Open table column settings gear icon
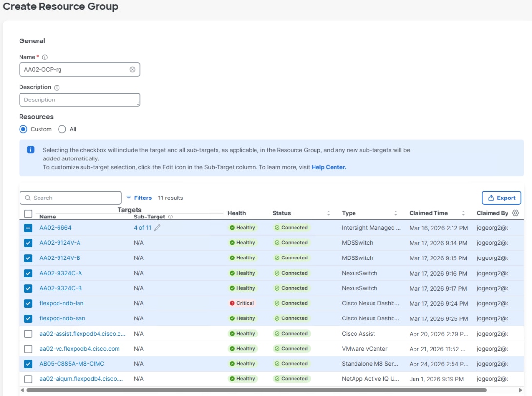532x396 pixels. tap(516, 213)
